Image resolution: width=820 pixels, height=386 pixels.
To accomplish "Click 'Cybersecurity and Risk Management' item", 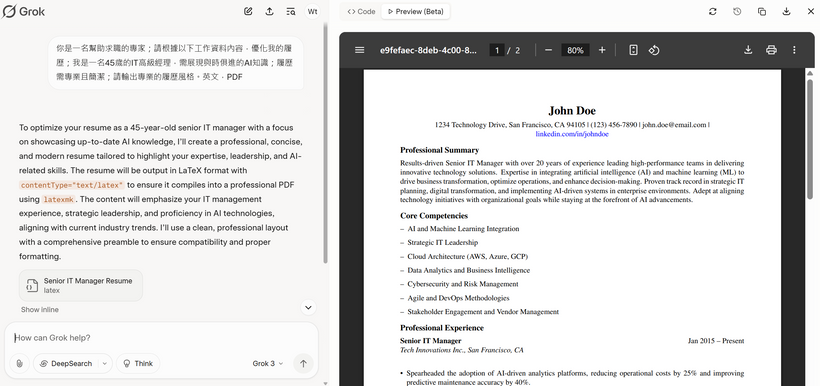I will (463, 284).
